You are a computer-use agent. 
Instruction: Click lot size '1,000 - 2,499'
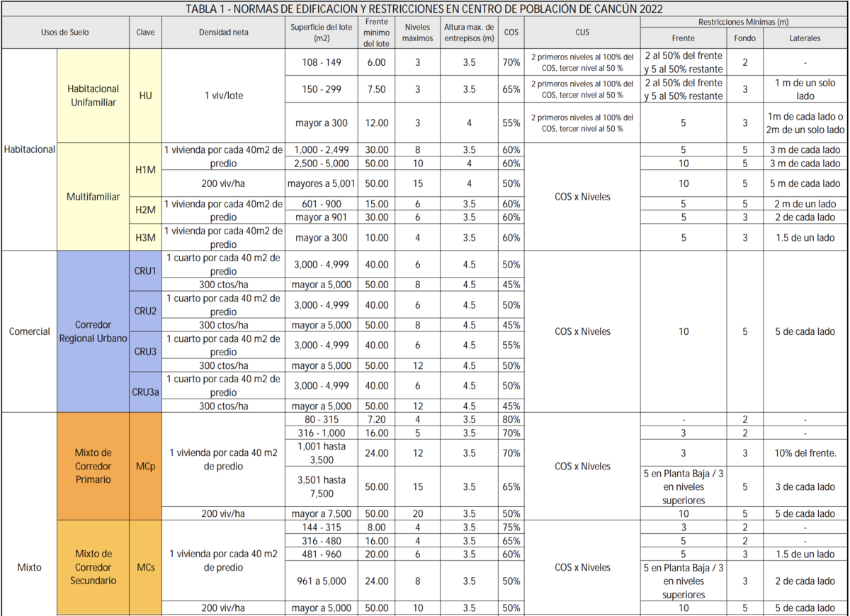coord(322,150)
